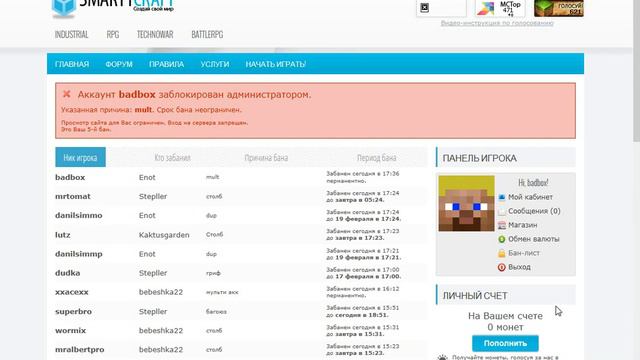Click the Сообщения envelope icon
Viewport: 640px width, 360px height.
tap(502, 211)
